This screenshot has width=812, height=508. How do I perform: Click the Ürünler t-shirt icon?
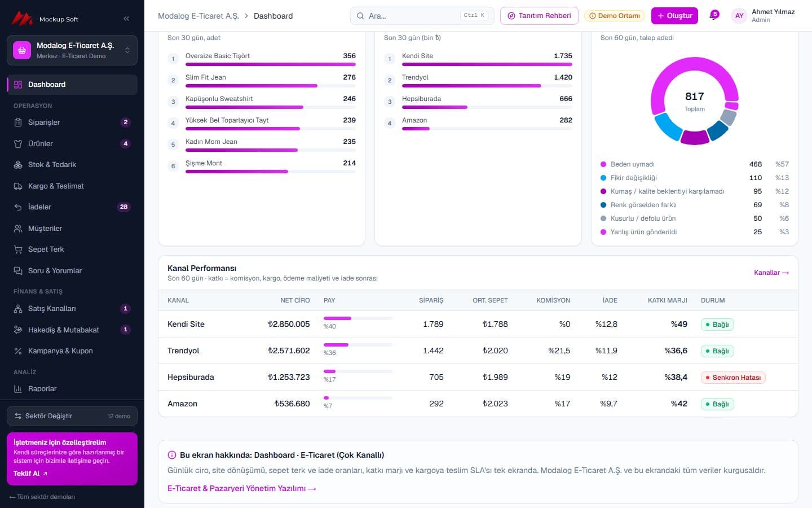pyautogui.click(x=18, y=144)
